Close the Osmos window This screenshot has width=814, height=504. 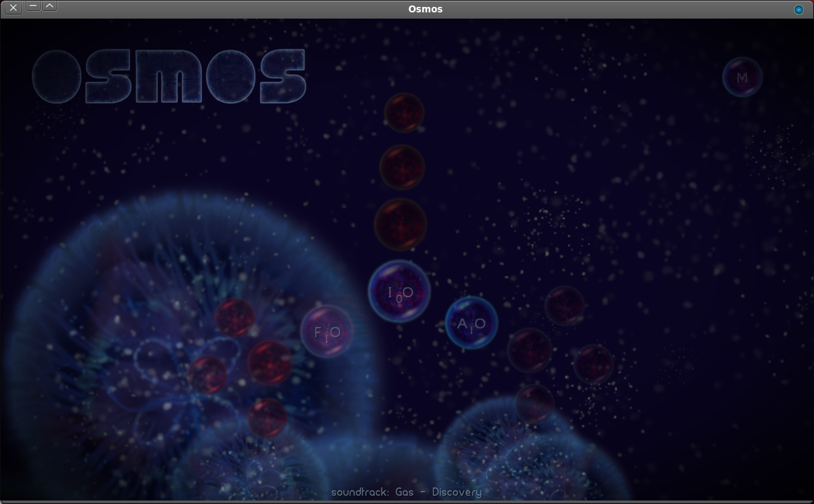pyautogui.click(x=14, y=8)
